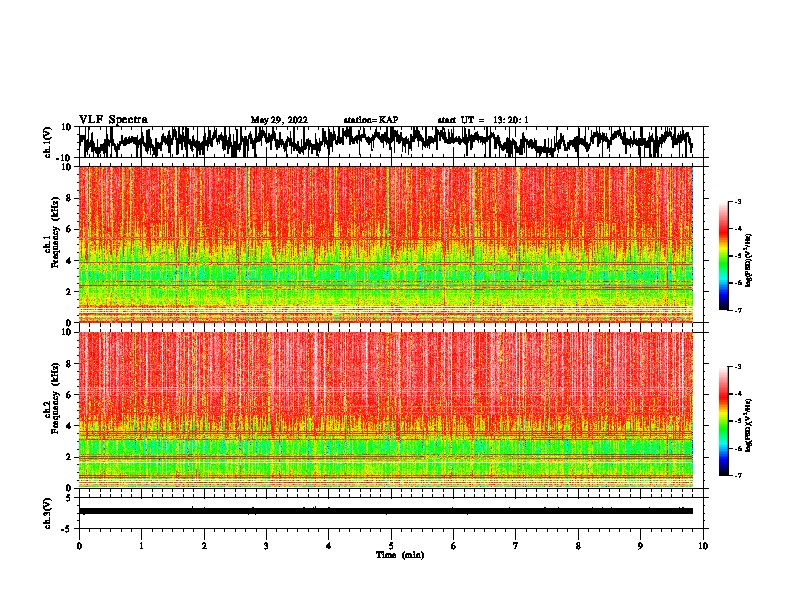This screenshot has height=612, width=792.
Task: Click the "Time (min)" axis label
Action: [400, 555]
